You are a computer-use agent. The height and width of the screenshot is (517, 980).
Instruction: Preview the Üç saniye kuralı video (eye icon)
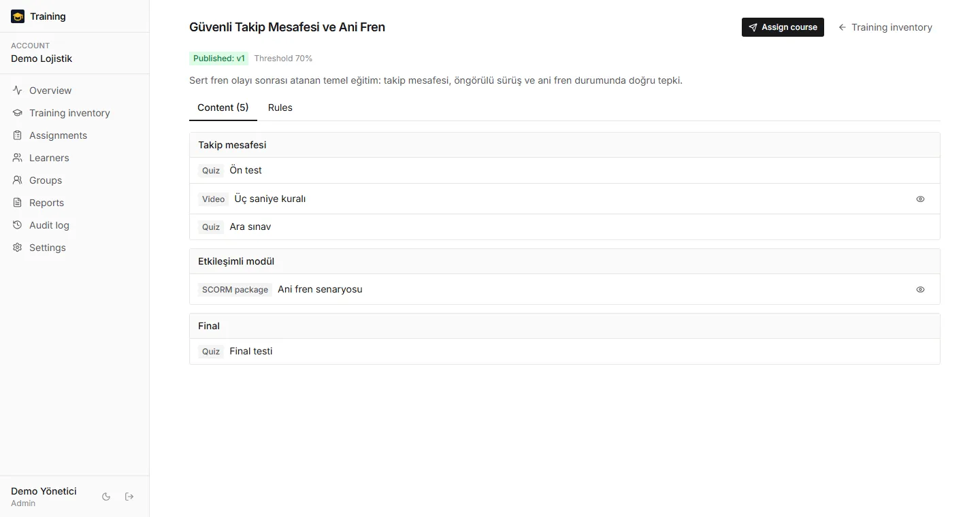[920, 199]
